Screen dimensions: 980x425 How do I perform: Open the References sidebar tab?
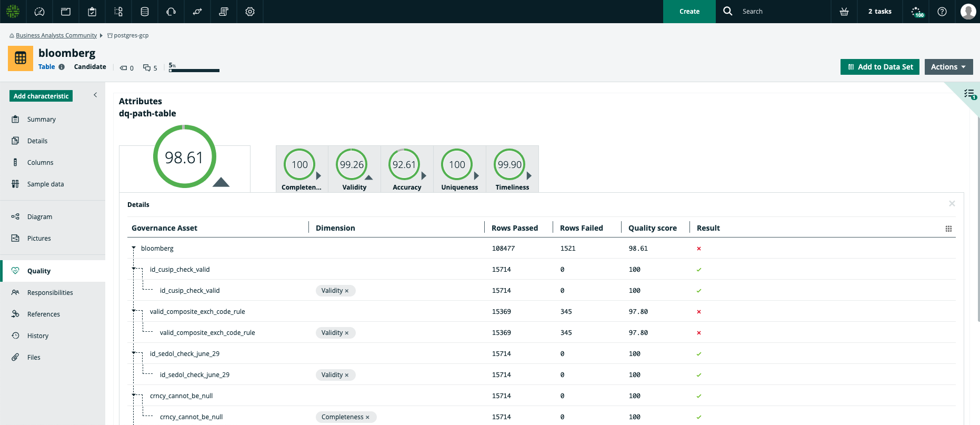(53, 314)
